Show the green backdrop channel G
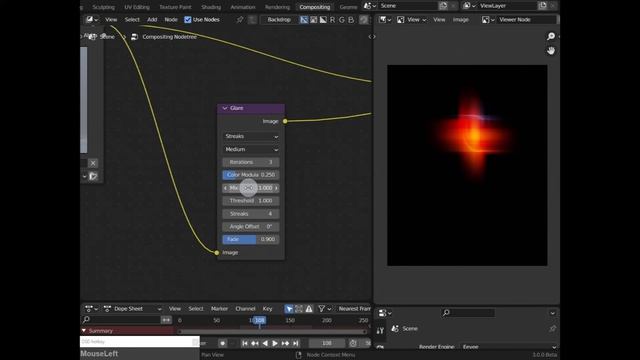 [342, 20]
